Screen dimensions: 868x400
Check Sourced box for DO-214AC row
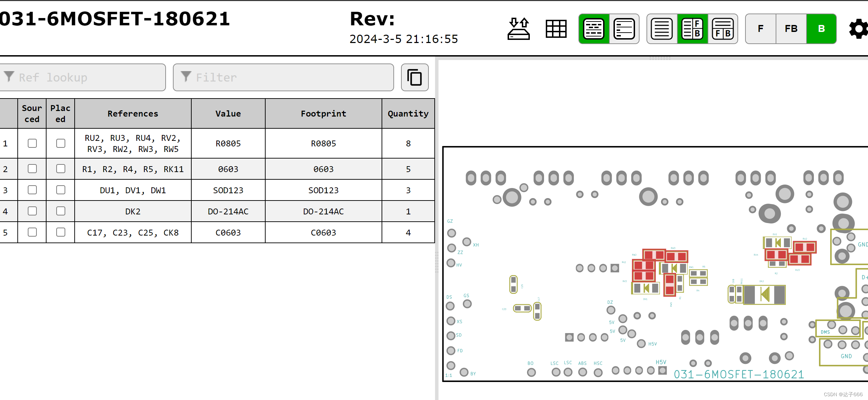(x=32, y=211)
